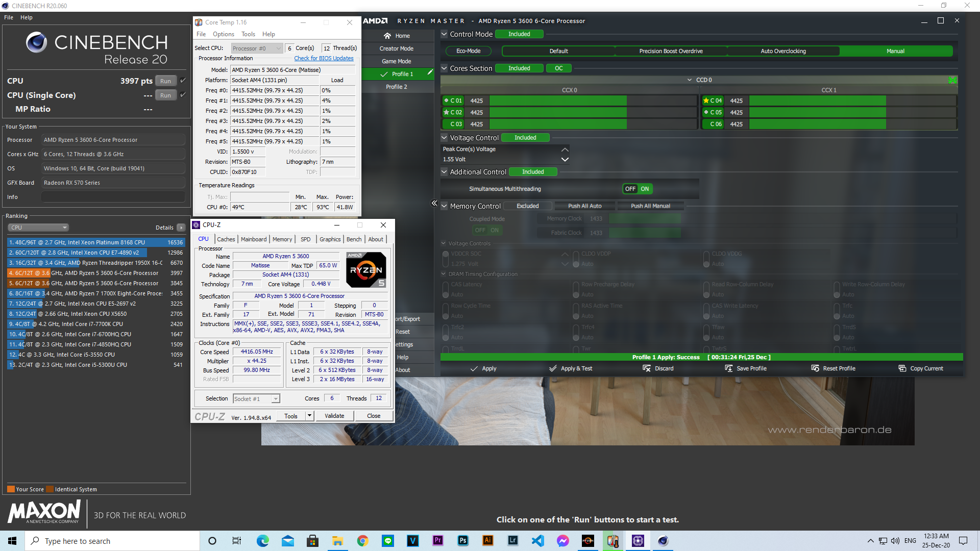Open Visual Studio Code from the taskbar
This screenshot has width=980, height=551.
point(538,541)
